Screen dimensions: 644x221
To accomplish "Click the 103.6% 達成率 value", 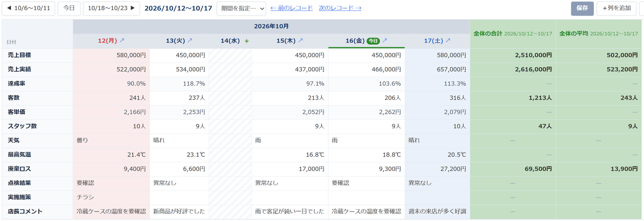I will click(367, 84).
